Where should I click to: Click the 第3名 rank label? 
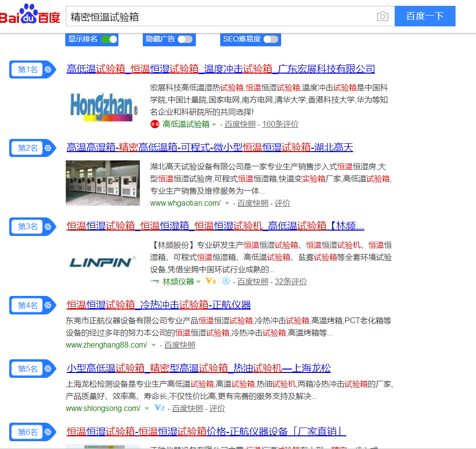coord(28,227)
